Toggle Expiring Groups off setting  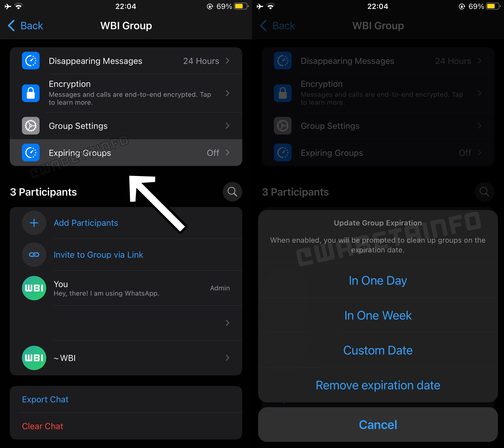tap(126, 153)
